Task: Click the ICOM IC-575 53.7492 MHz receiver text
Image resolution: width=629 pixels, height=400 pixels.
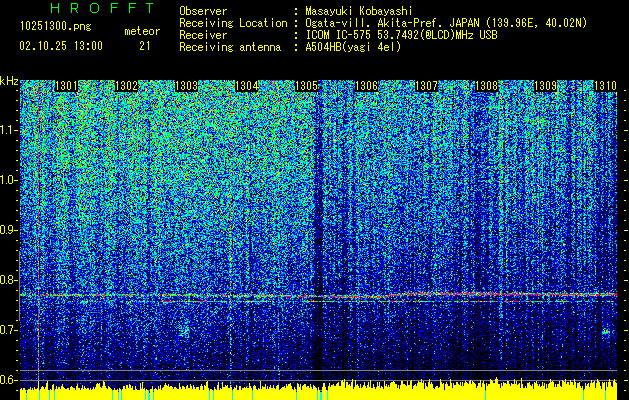Action: 401,35
